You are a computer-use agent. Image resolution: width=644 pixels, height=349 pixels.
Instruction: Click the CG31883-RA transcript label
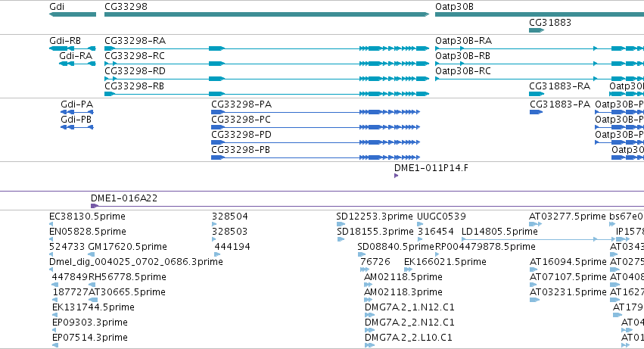click(559, 86)
